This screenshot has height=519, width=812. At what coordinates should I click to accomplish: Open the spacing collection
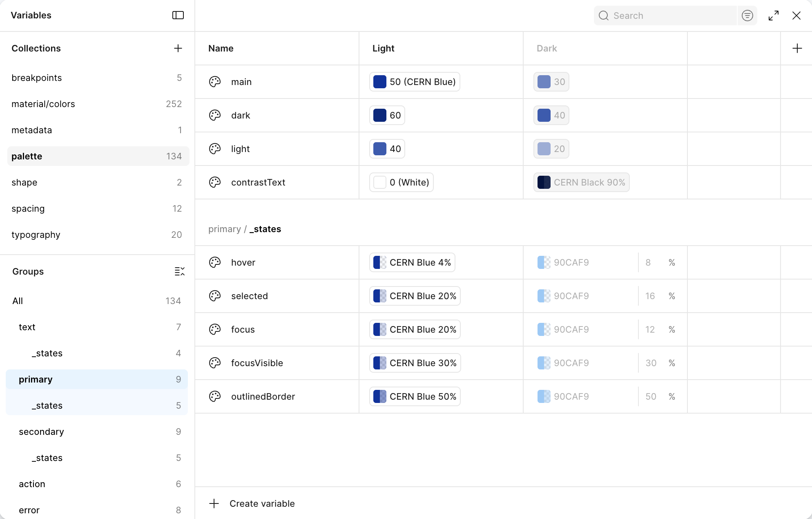[98, 208]
